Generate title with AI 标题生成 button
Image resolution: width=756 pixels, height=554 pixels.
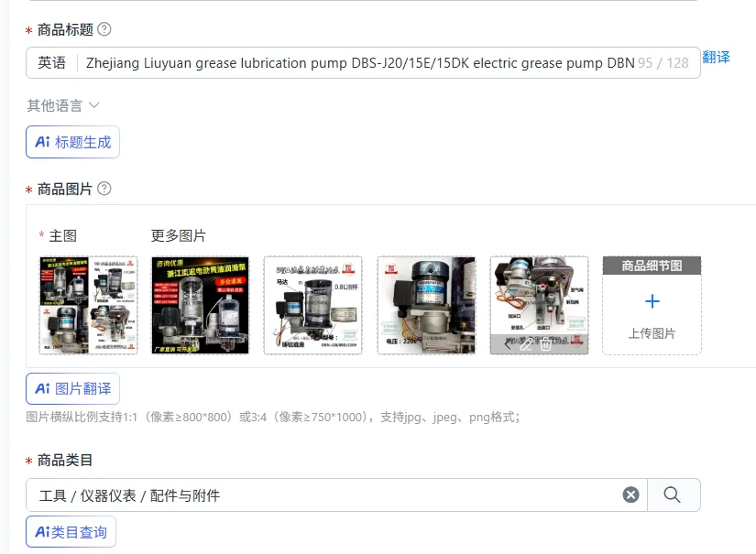click(72, 142)
